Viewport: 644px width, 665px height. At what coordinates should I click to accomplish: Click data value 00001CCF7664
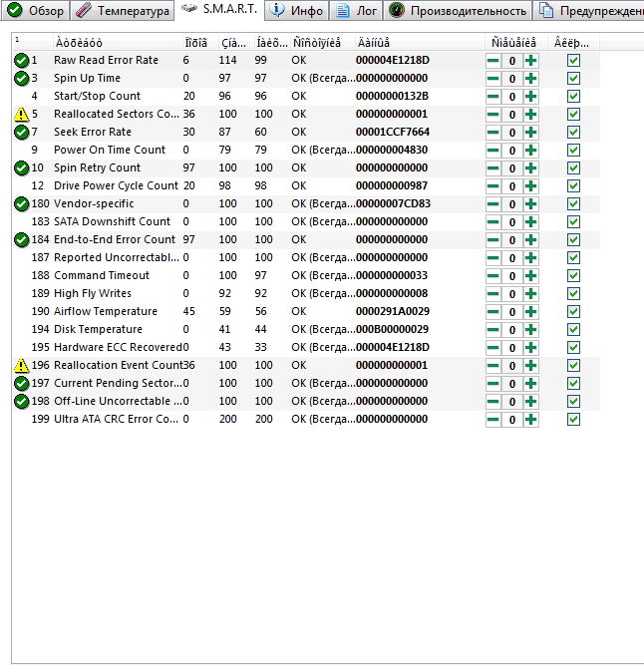[x=393, y=132]
